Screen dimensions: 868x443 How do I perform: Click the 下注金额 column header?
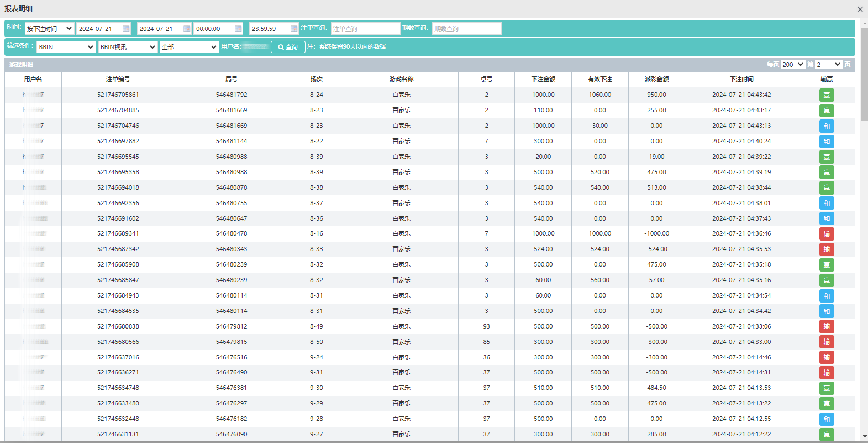pyautogui.click(x=543, y=79)
